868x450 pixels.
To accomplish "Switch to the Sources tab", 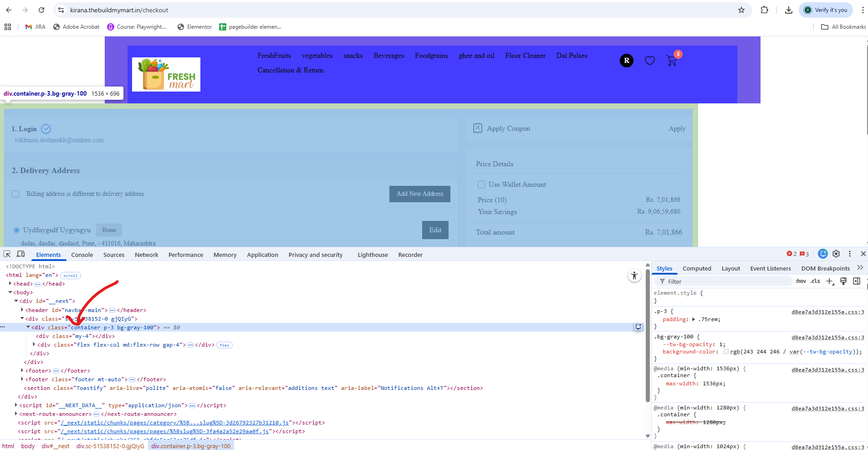I will [114, 255].
